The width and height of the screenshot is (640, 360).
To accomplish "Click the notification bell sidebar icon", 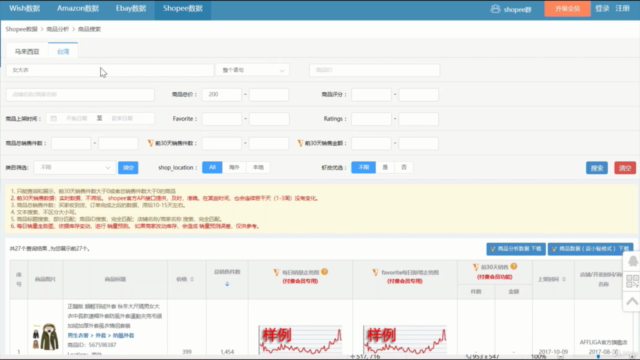I will pyautogui.click(x=633, y=261).
